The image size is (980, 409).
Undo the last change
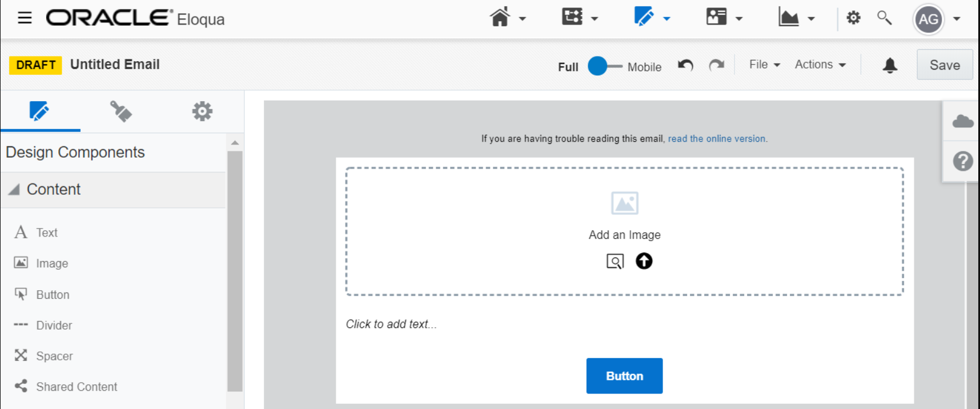(x=685, y=65)
